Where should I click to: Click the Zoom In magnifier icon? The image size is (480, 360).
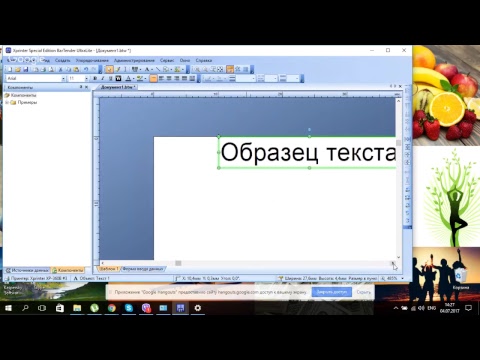tap(197, 69)
